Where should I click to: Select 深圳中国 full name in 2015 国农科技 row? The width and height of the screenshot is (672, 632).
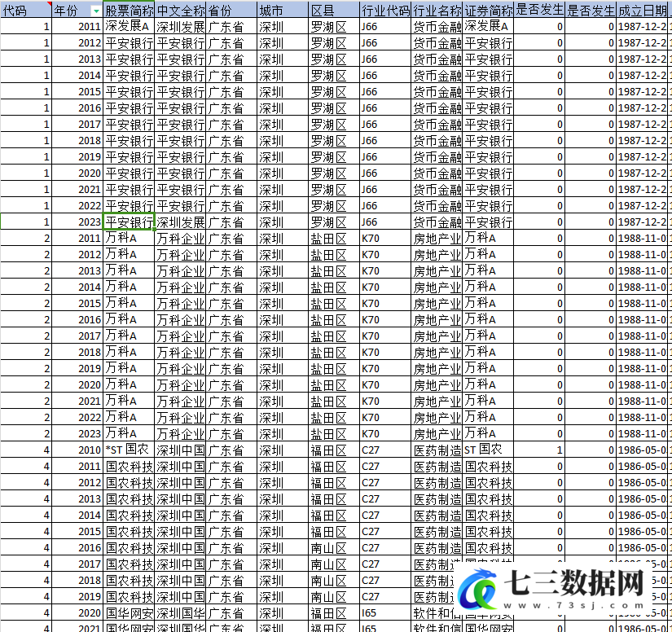click(x=180, y=531)
